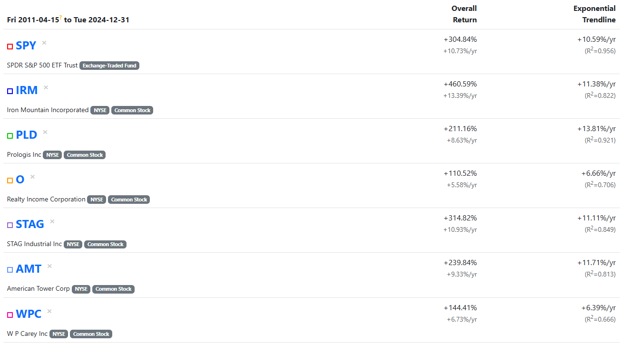
Task: Click the question mark beside start date
Action: point(60,17)
